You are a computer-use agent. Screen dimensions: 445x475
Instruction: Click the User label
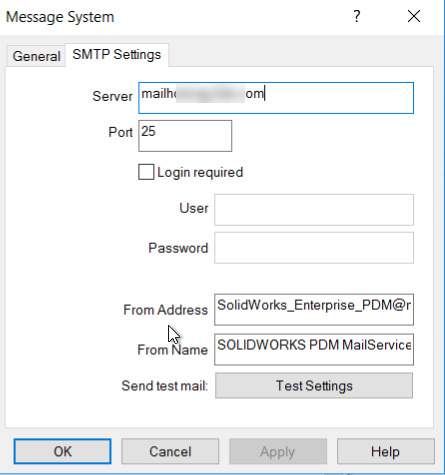pyautogui.click(x=194, y=208)
